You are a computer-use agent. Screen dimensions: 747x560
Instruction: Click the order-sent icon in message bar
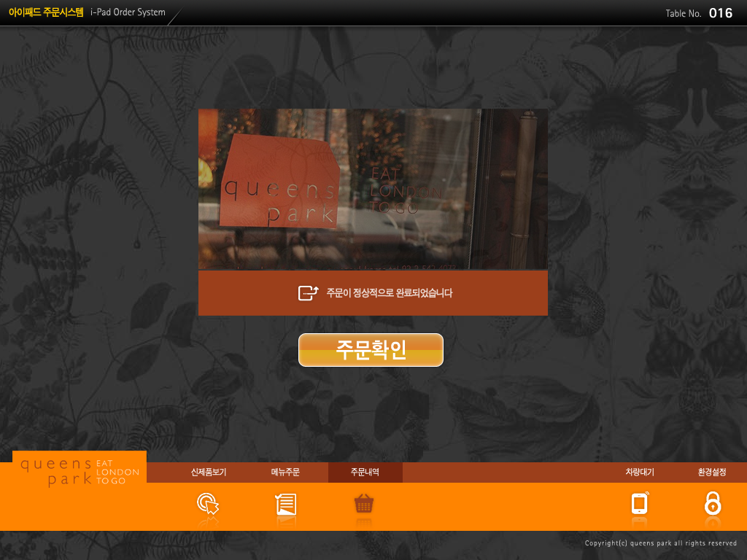click(309, 293)
